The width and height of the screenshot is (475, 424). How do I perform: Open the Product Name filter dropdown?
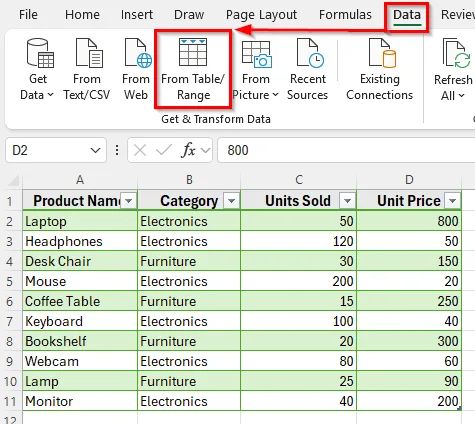click(129, 201)
